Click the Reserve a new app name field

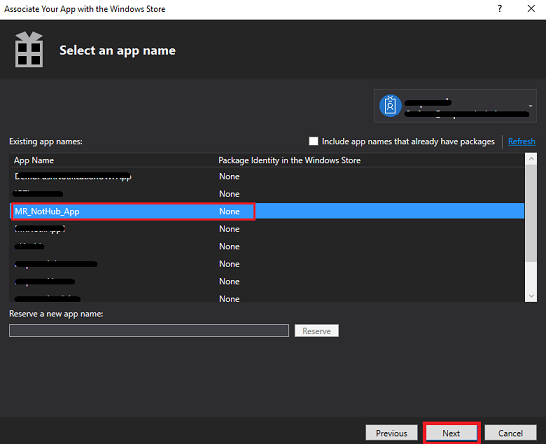coord(149,330)
